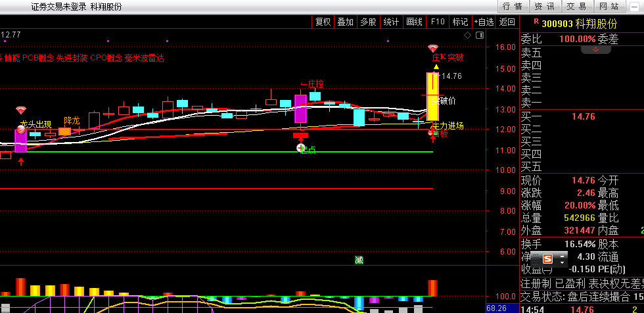Image resolution: width=644 pixels, height=313 pixels.
Task: Click the red up arrow below 主力进场
Action: pos(432,139)
